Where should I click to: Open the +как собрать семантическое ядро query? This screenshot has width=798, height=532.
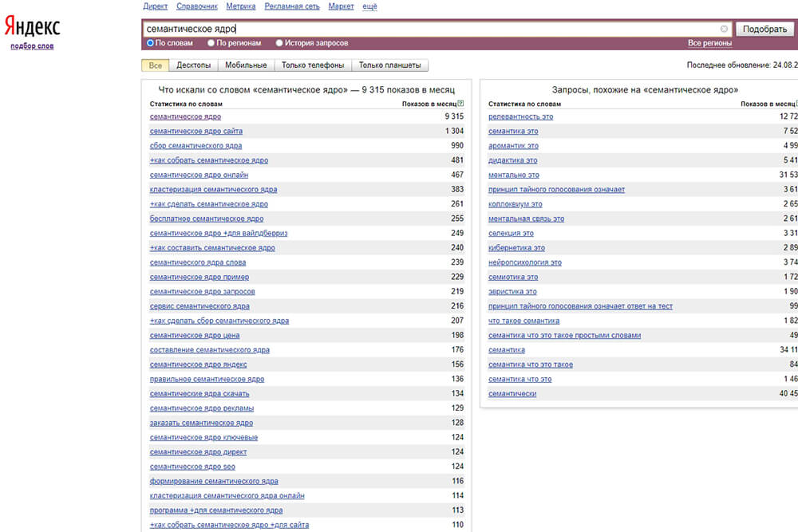(x=208, y=160)
